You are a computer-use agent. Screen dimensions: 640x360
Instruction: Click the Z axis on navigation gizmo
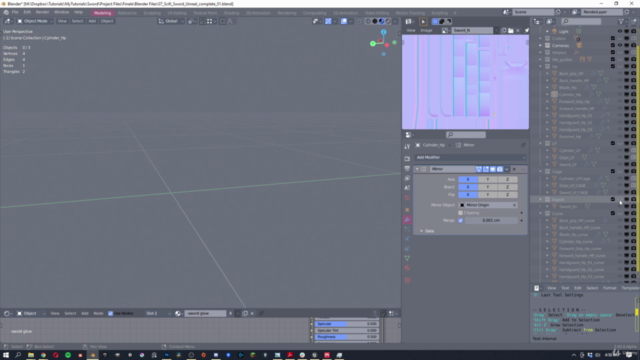coord(383,32)
